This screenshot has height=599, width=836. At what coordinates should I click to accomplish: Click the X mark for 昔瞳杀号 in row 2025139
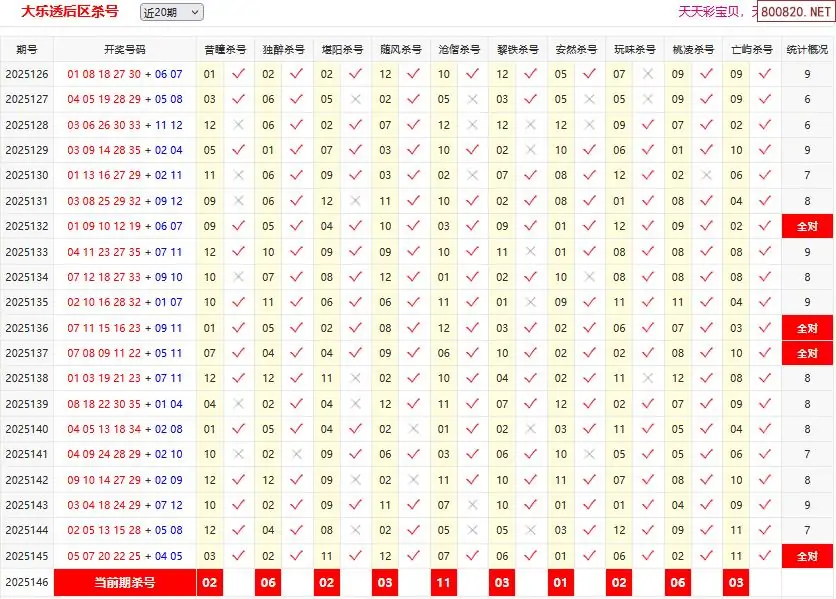pyautogui.click(x=238, y=404)
